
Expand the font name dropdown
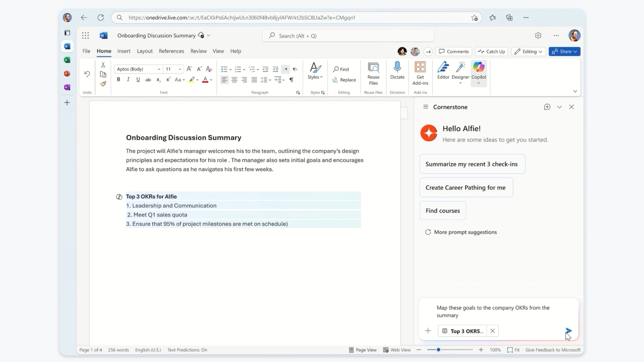click(x=159, y=69)
